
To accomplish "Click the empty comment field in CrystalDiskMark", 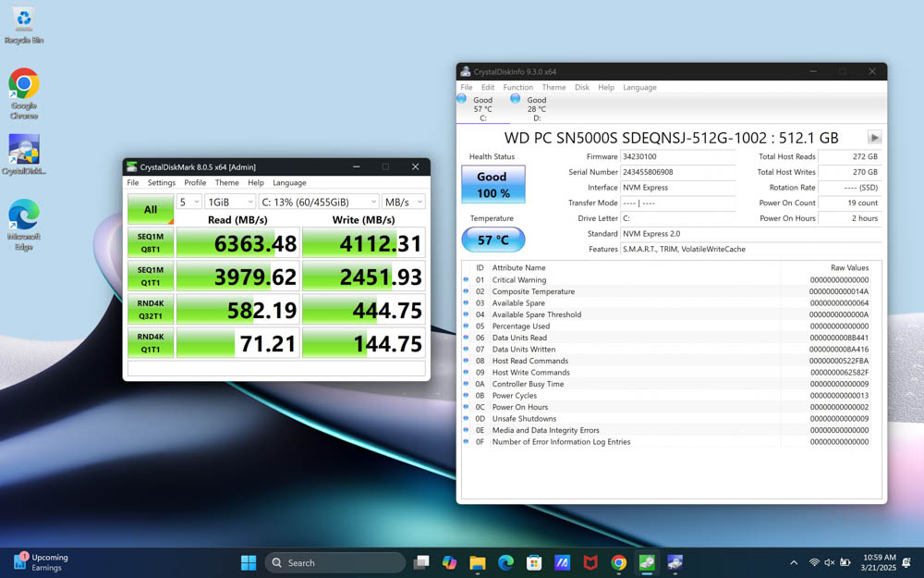I will coord(276,369).
